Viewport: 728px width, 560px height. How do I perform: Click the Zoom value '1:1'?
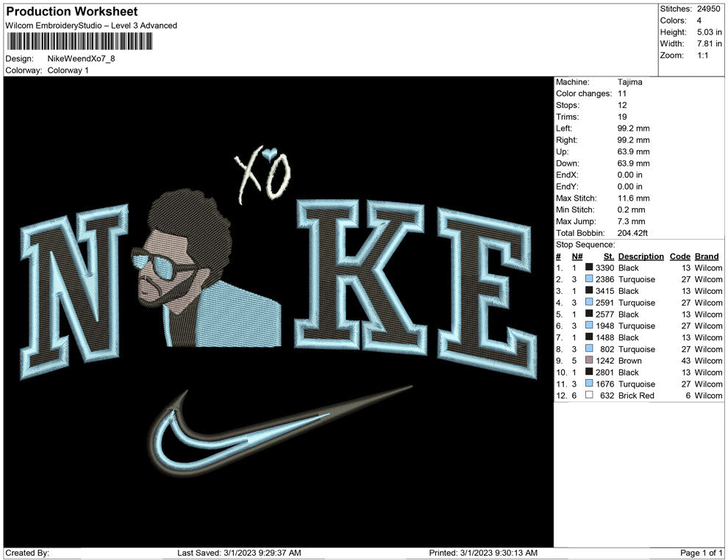click(x=702, y=55)
